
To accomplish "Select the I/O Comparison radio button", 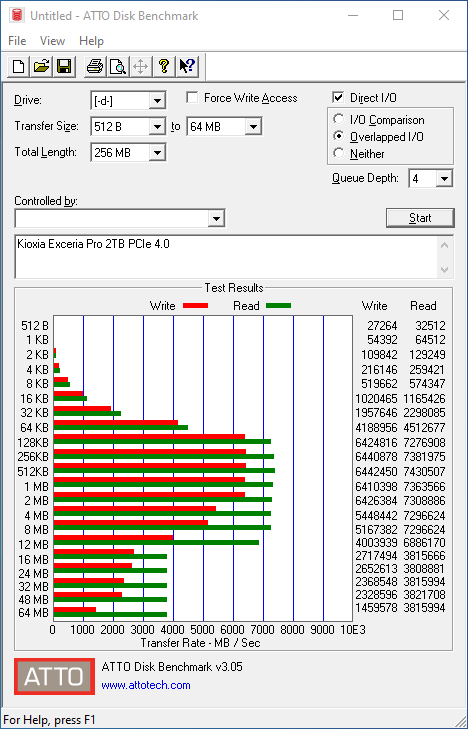I will [x=339, y=119].
